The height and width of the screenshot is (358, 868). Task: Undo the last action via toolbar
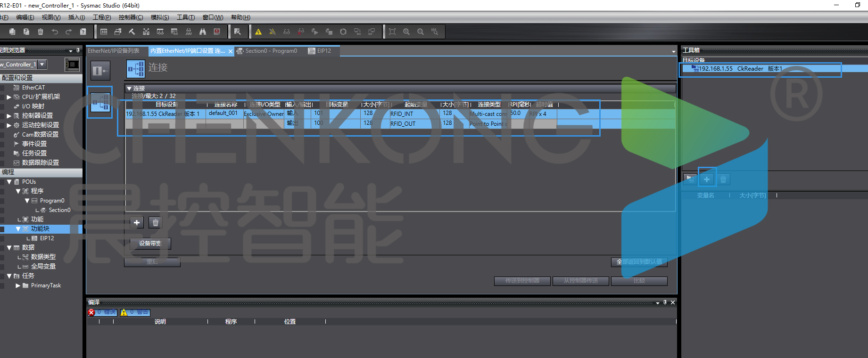[x=55, y=32]
